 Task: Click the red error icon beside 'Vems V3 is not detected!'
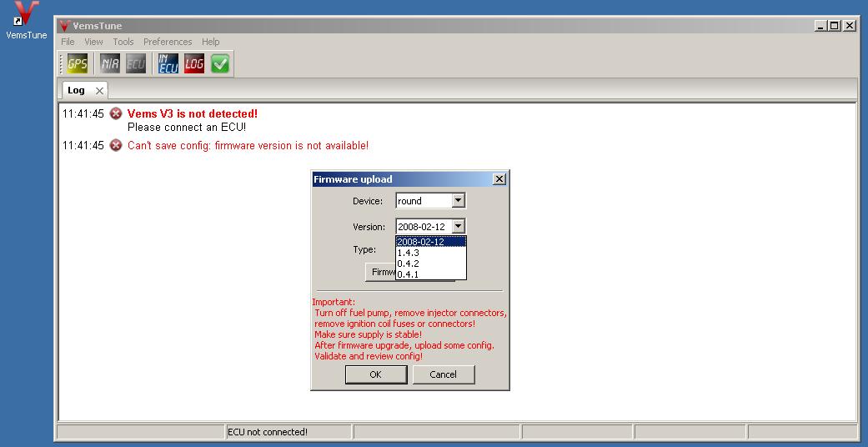pos(115,113)
